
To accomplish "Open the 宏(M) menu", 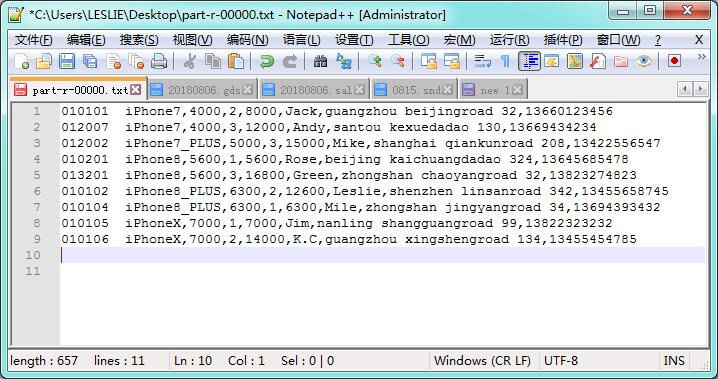I will click(x=459, y=40).
